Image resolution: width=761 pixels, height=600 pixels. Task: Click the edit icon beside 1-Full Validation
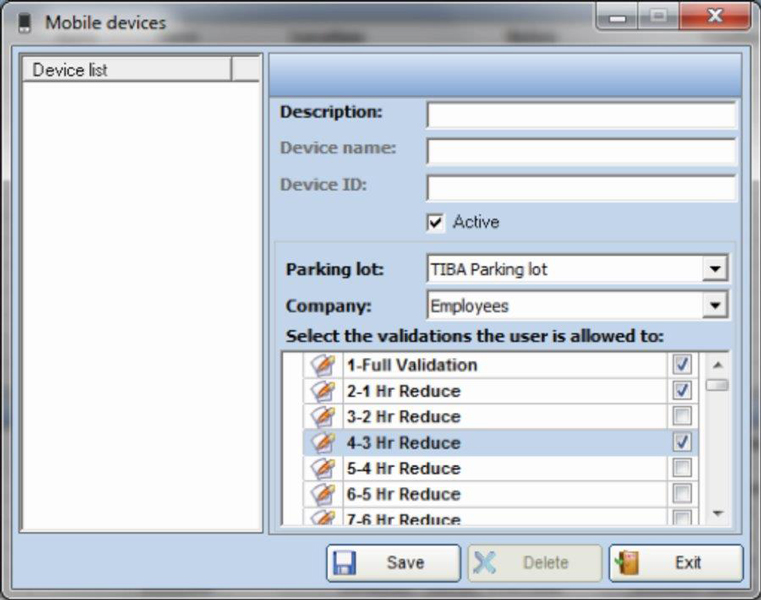click(x=323, y=365)
